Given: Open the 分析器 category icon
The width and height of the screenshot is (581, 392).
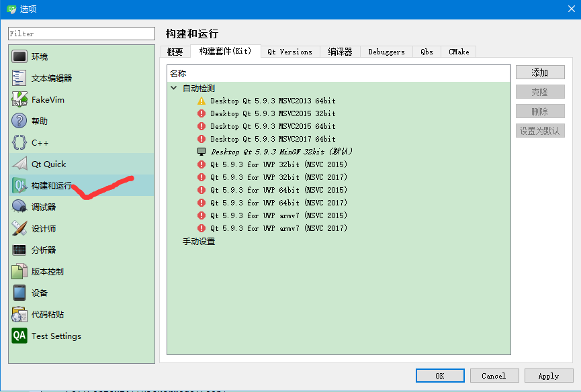Looking at the screenshot, I should [19, 250].
